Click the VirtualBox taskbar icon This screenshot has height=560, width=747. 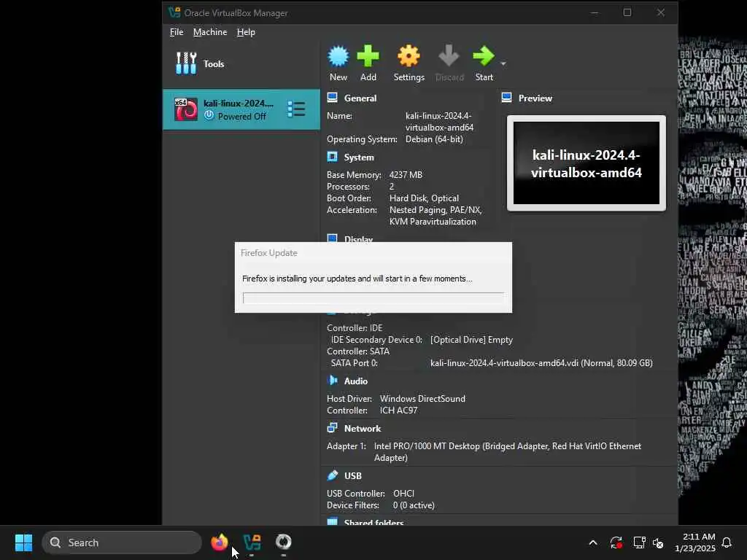tap(252, 542)
